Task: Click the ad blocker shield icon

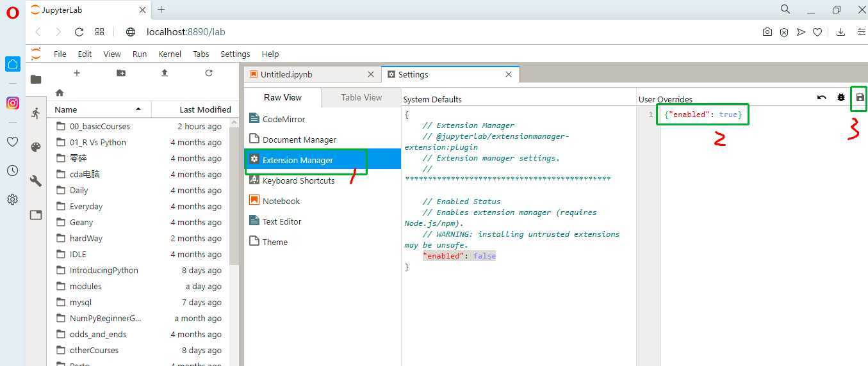Action: coord(784,32)
